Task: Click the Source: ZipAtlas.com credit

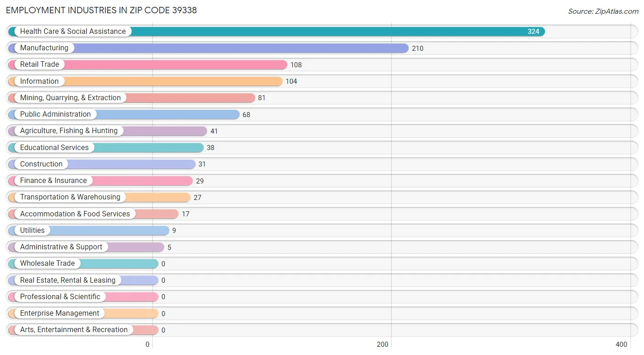Action: click(x=603, y=11)
